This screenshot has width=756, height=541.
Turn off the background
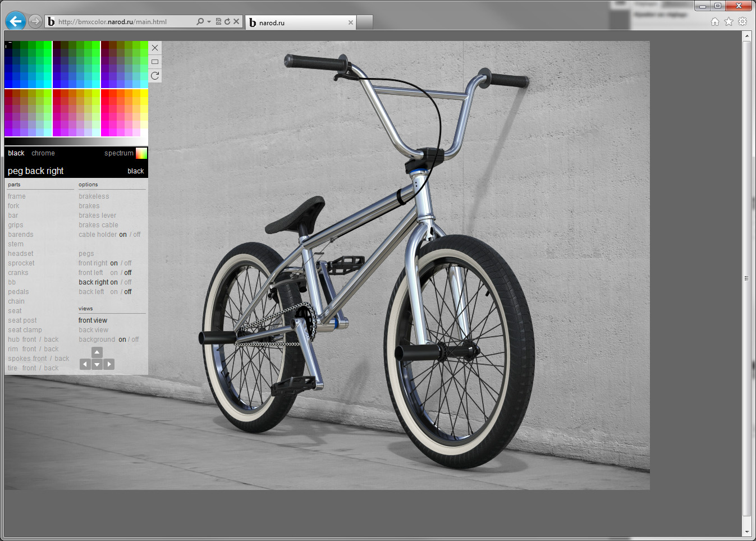point(135,340)
